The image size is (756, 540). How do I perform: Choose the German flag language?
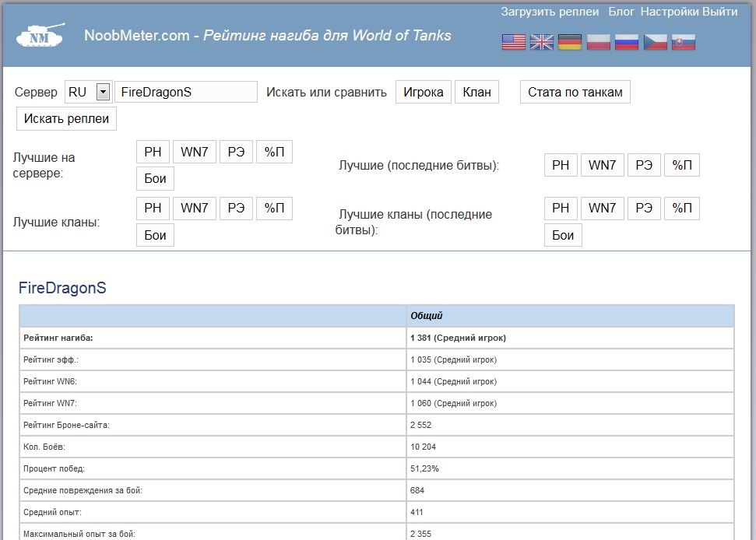[x=570, y=42]
